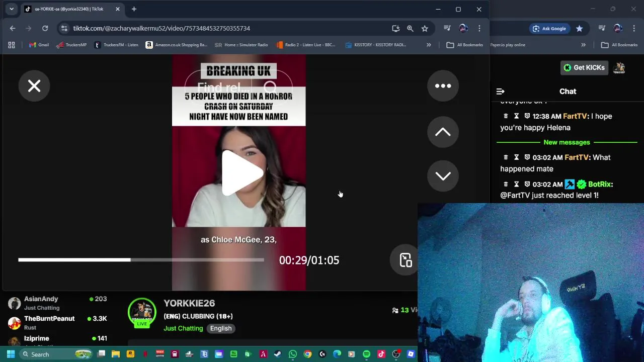Image resolution: width=644 pixels, height=362 pixels.
Task: Close the TikTok video viewer with X
Action: [x=34, y=86]
